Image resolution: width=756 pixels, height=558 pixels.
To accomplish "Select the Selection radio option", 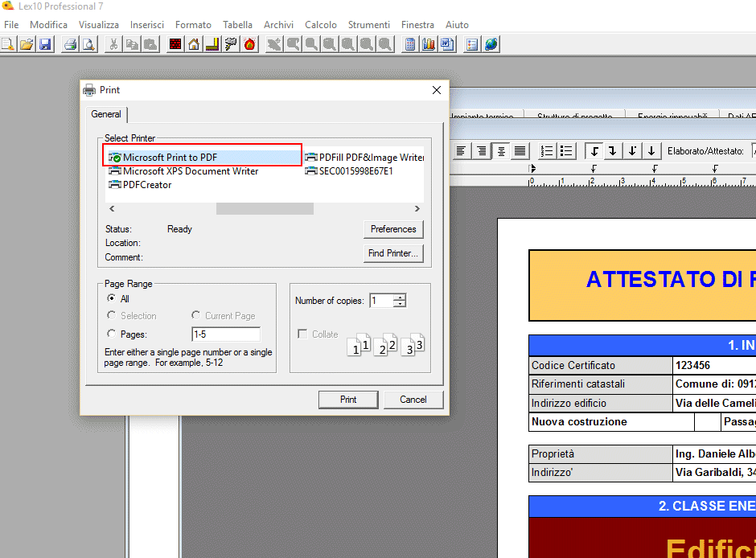I will [x=111, y=315].
